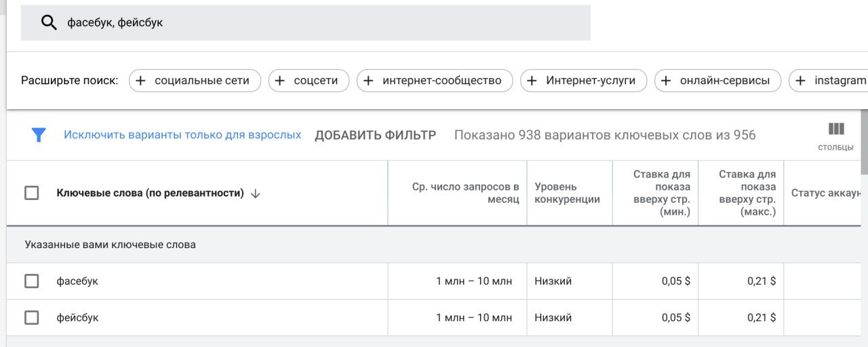Select the keyword text фасебук in the table
Screen dimensions: 868x347
[x=77, y=281]
